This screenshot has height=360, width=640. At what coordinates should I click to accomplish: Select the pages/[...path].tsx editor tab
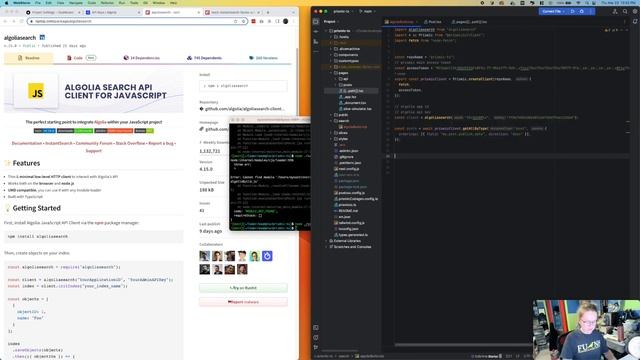pyautogui.click(x=469, y=22)
